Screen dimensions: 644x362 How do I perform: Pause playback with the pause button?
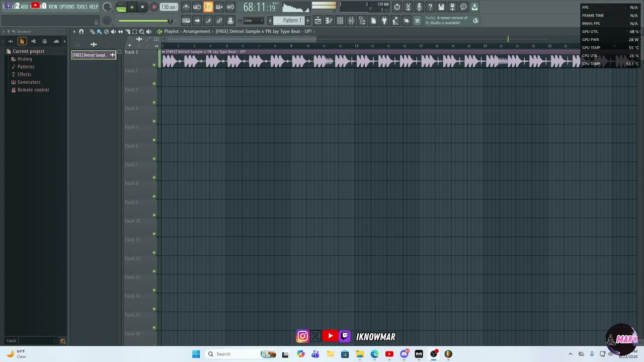tap(132, 8)
